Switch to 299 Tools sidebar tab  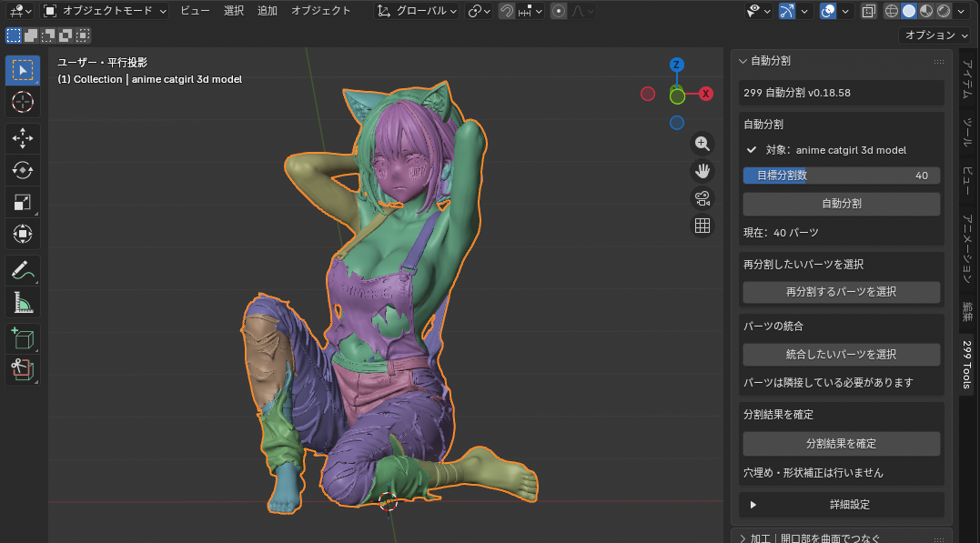pos(967,365)
